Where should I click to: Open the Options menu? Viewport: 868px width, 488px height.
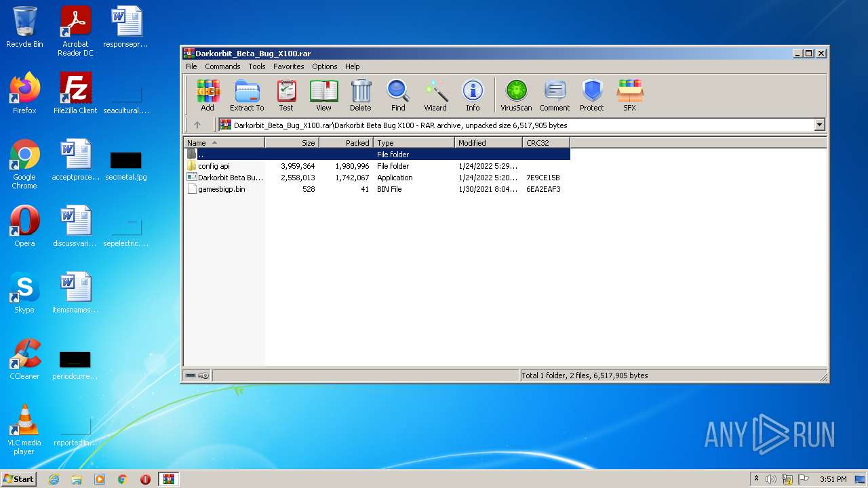coord(325,66)
